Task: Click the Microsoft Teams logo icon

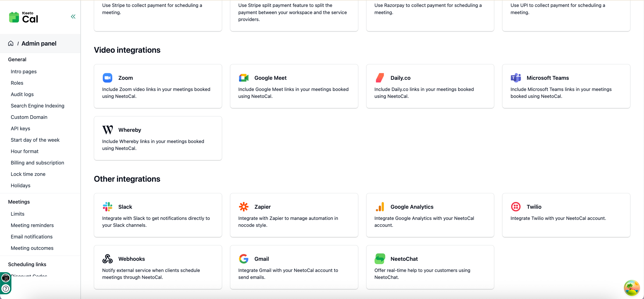Action: pyautogui.click(x=516, y=78)
